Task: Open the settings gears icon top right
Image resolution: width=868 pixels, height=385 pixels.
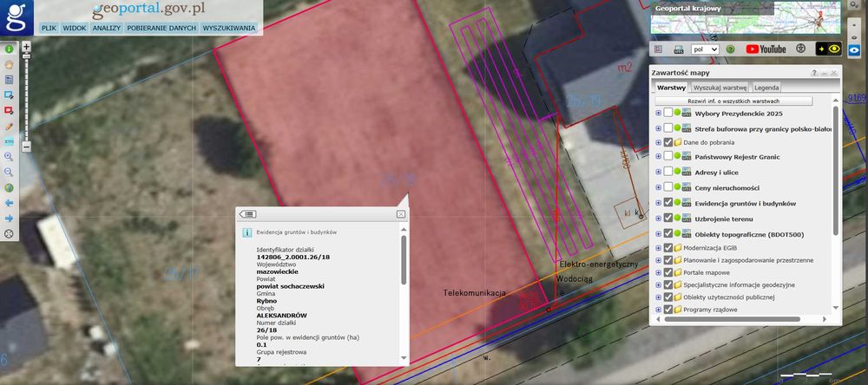Action: pyautogui.click(x=855, y=5)
